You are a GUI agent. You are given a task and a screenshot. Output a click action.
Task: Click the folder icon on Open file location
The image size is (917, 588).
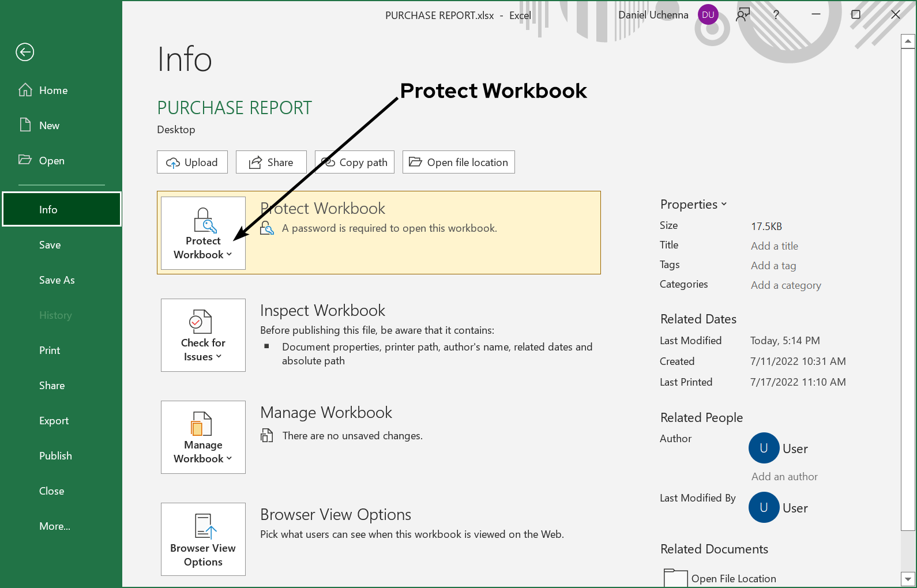click(x=415, y=162)
